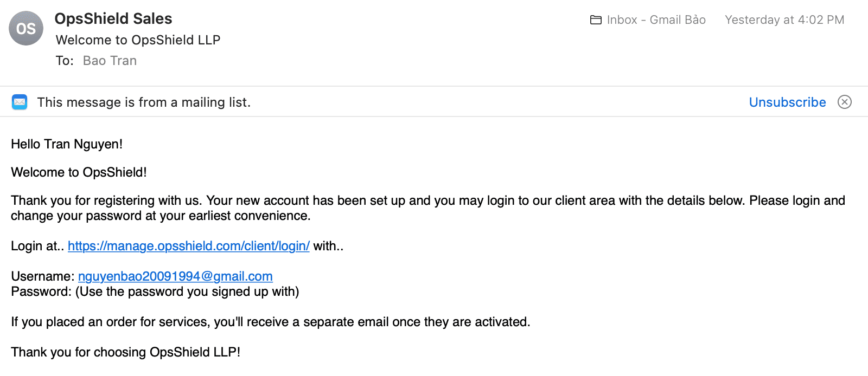Click the subject Welcome to OpsShield LLP
This screenshot has height=376, width=868.
click(x=138, y=40)
